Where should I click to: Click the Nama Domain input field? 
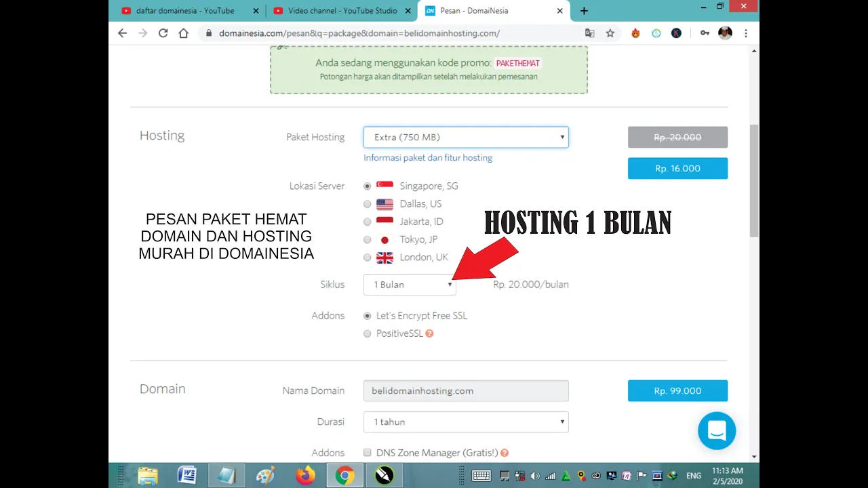pos(466,390)
